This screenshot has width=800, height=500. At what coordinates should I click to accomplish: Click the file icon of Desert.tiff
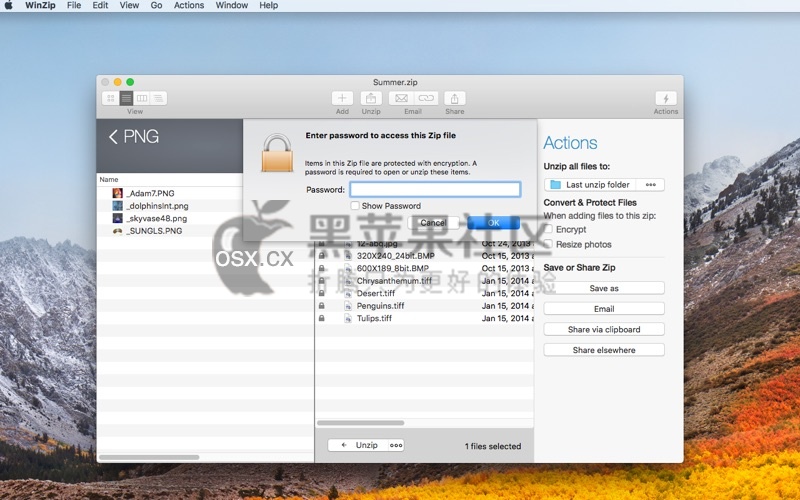point(348,293)
